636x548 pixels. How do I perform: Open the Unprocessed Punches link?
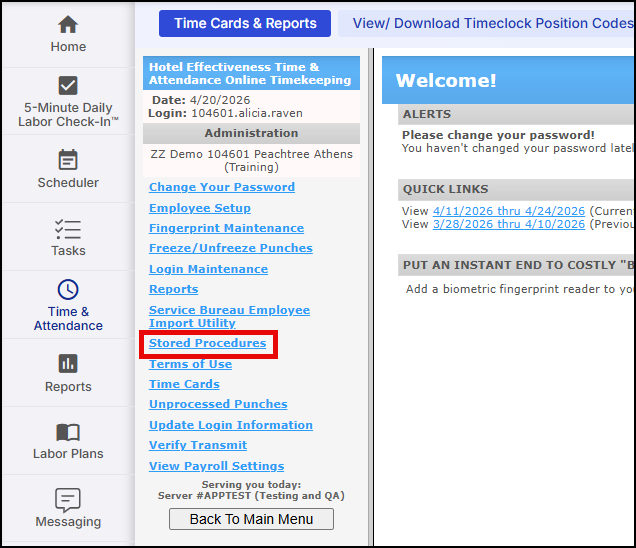[x=218, y=404]
